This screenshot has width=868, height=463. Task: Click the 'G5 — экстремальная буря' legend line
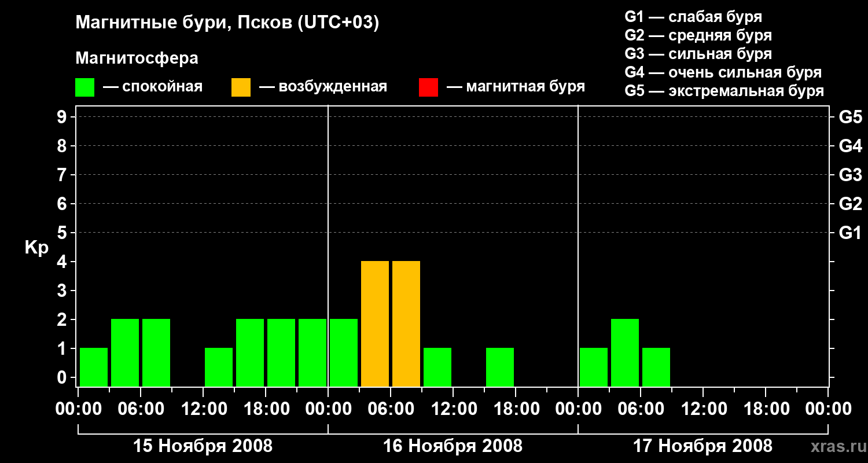(724, 91)
